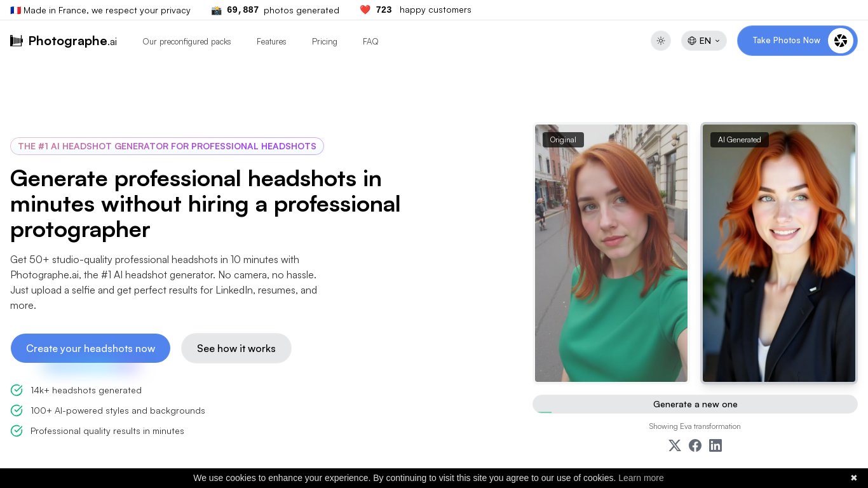Click Create your headshots now button
868x488 pixels.
tap(90, 348)
